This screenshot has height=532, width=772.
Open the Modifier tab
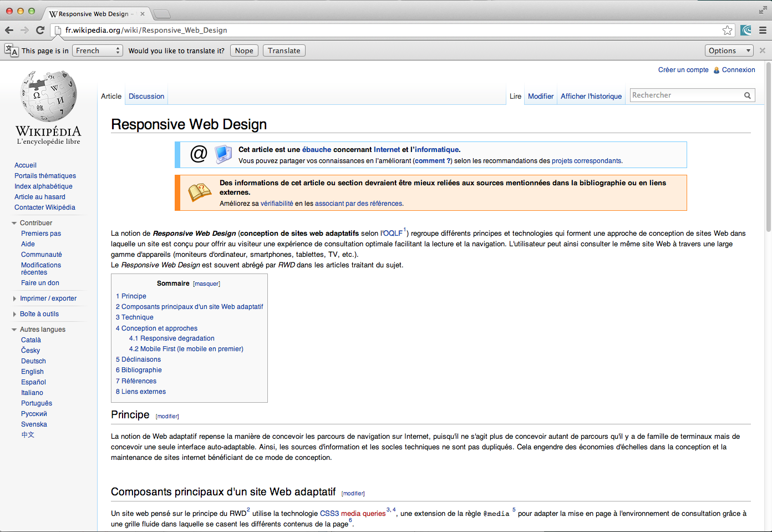pyautogui.click(x=541, y=96)
